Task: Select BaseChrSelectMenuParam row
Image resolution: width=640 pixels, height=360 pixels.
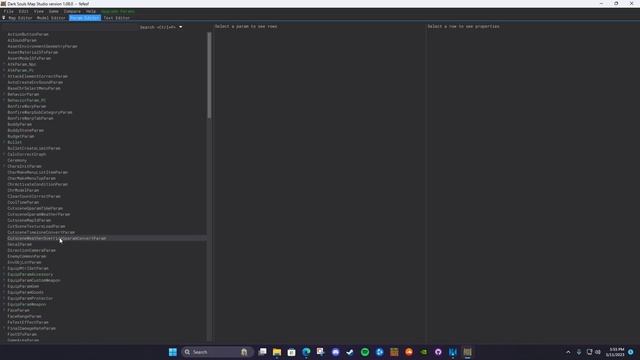Action: (34, 88)
